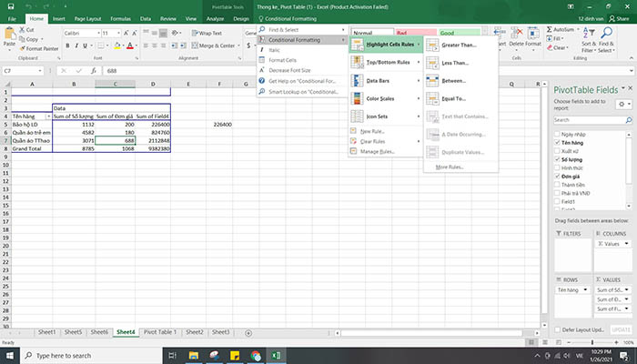Open the font name dropdown (Calibri)
Image resolution: width=637 pixels, height=364 pixels.
click(x=98, y=33)
